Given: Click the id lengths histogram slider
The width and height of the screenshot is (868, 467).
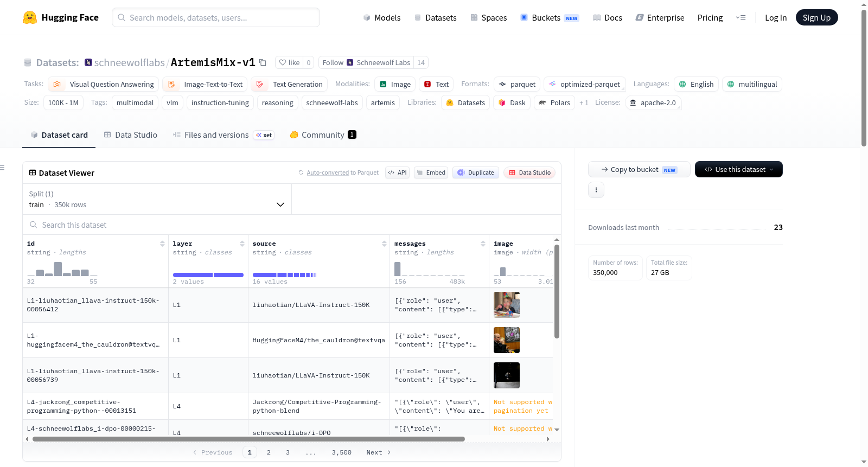Looking at the screenshot, I should (62, 268).
